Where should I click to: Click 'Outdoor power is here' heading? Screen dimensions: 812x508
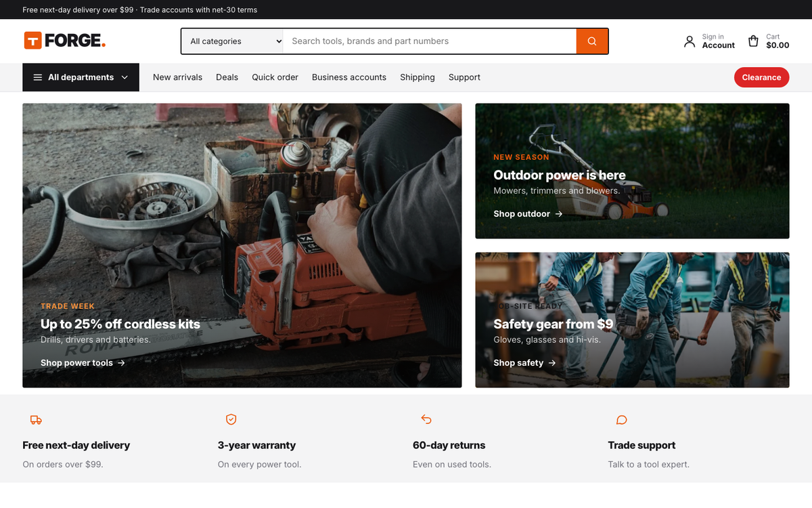tap(560, 175)
